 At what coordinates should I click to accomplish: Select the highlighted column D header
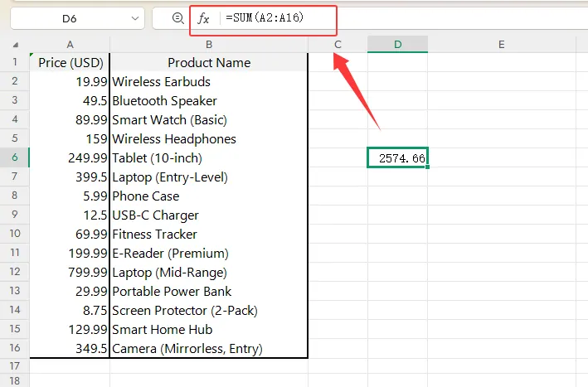(398, 44)
